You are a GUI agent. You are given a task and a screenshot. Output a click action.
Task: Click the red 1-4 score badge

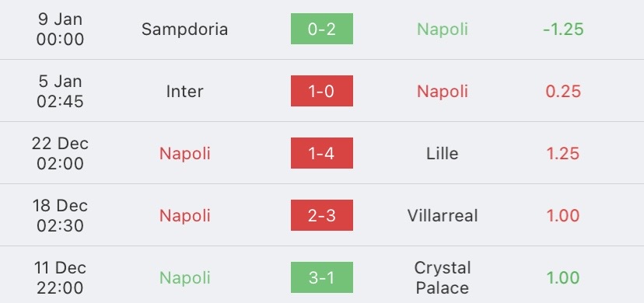pos(321,153)
